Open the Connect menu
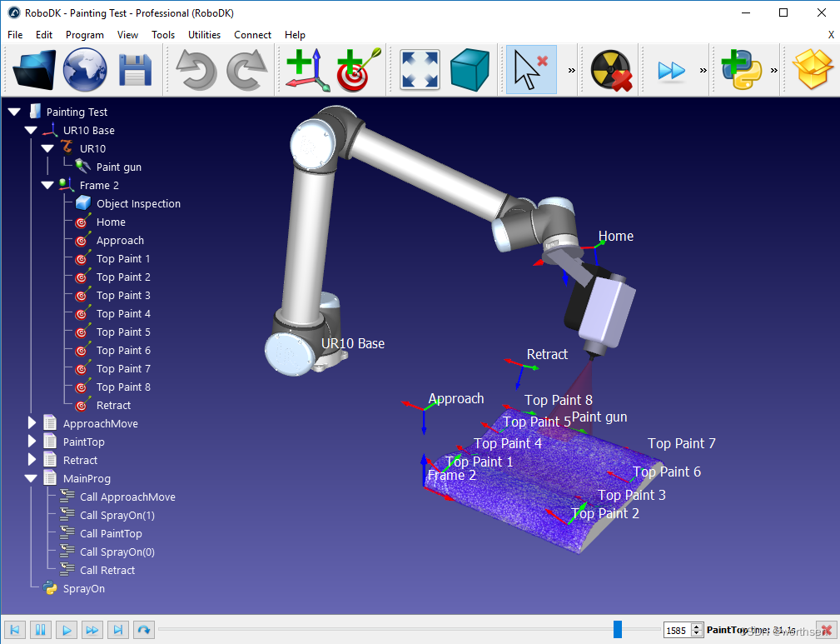The height and width of the screenshot is (644, 840). 252,35
